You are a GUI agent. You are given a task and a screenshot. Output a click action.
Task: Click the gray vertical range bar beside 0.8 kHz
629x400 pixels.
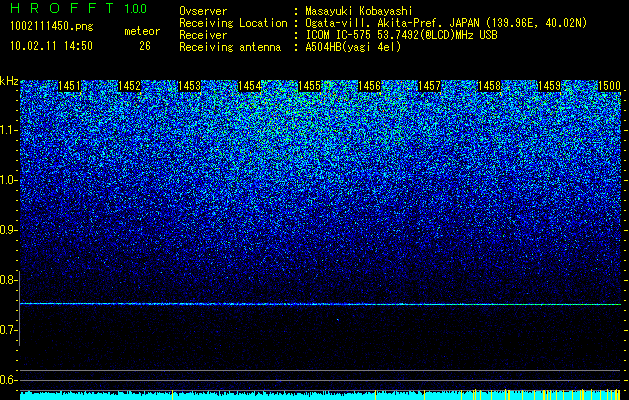(x=19, y=308)
